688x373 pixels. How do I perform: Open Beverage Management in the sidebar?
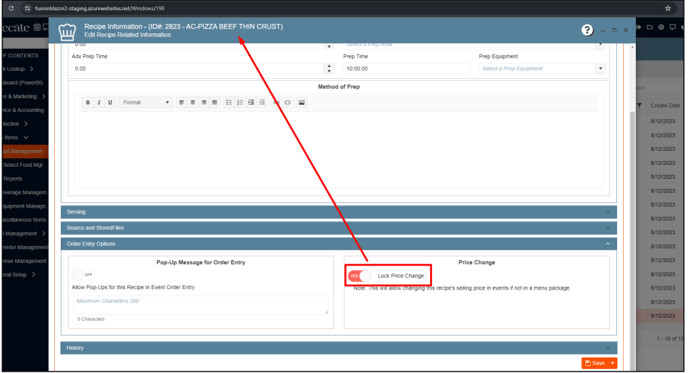25,192
